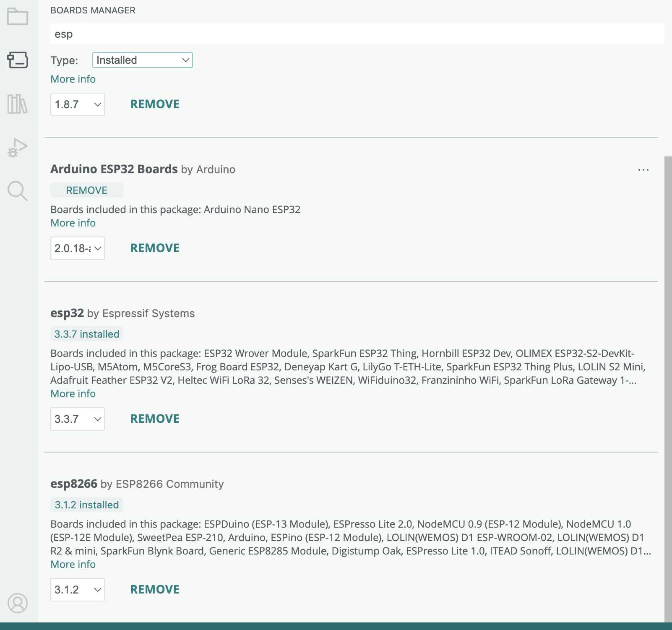
Task: Click REMOVE for the esp32 Espressif package
Action: click(x=155, y=418)
